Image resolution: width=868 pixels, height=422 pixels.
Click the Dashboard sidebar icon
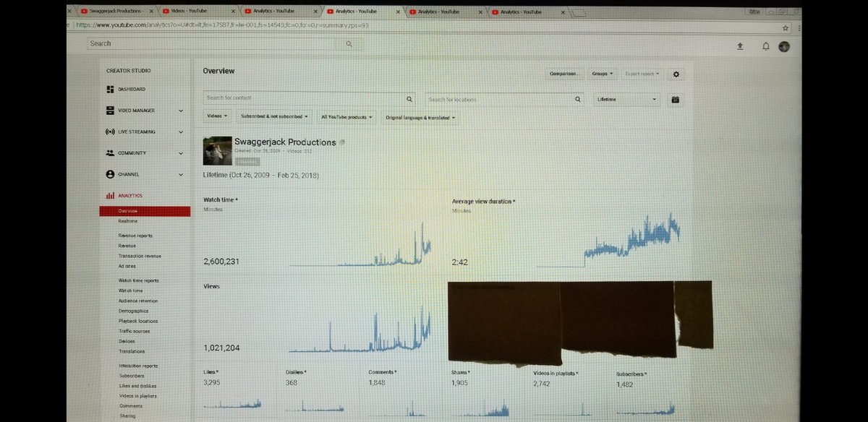coord(110,90)
